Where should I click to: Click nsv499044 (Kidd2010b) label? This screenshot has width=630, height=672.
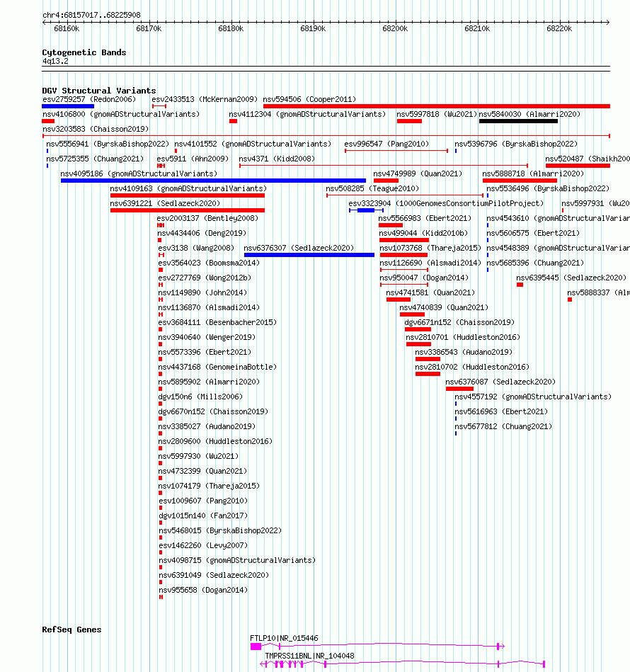tap(423, 233)
